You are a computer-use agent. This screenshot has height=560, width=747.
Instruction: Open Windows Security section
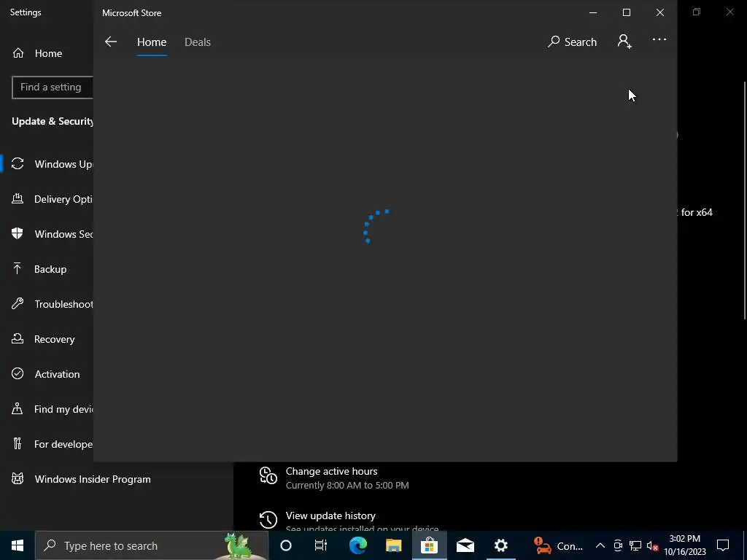click(x=47, y=234)
